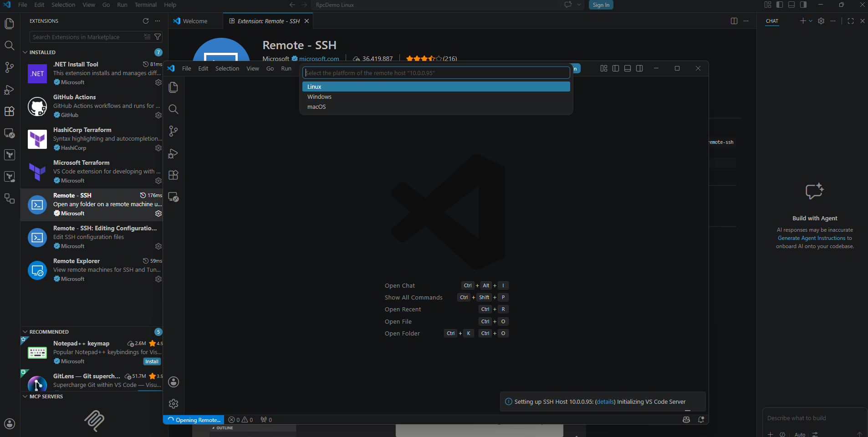Open microsoft.com publisher link

point(319,59)
